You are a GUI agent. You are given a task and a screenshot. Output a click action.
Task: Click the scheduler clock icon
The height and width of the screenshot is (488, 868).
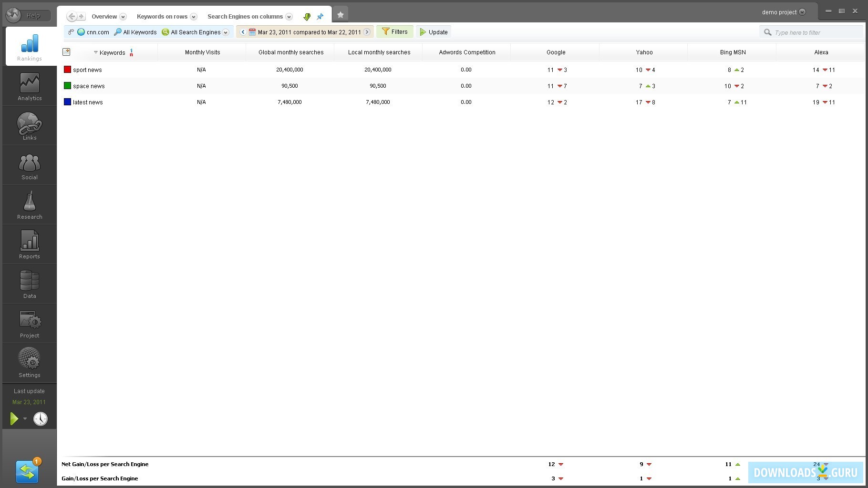41,419
